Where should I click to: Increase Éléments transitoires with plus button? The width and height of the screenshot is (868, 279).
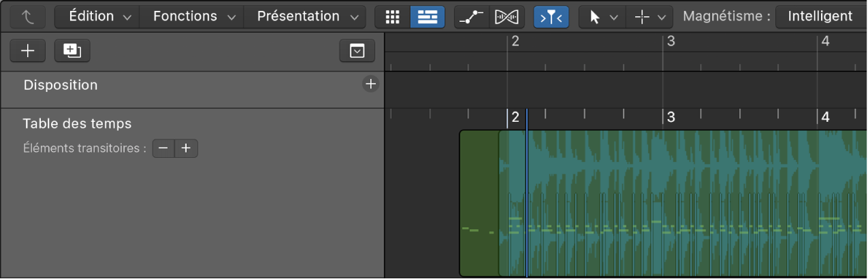[x=186, y=148]
